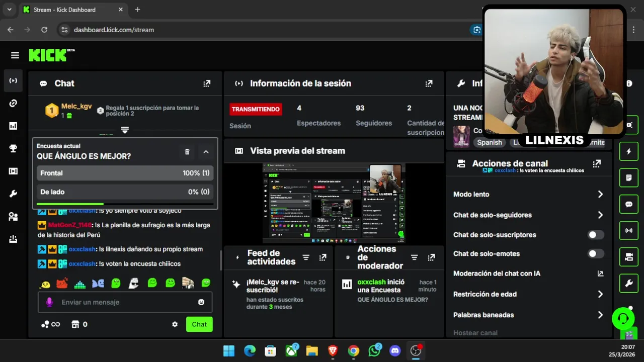The width and height of the screenshot is (644, 362).
Task: Click the channel points infinity icon
Action: pyautogui.click(x=51, y=324)
